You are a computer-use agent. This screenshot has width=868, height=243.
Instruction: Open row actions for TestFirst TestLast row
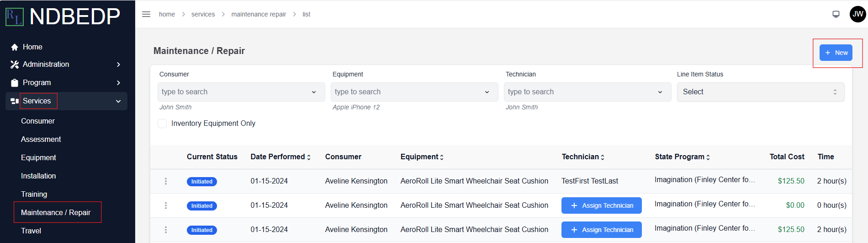166,181
